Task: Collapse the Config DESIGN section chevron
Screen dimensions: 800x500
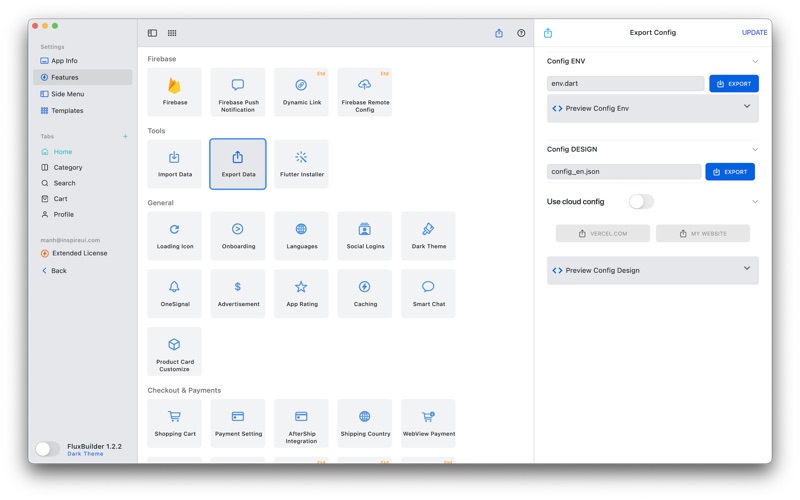Action: (x=755, y=149)
